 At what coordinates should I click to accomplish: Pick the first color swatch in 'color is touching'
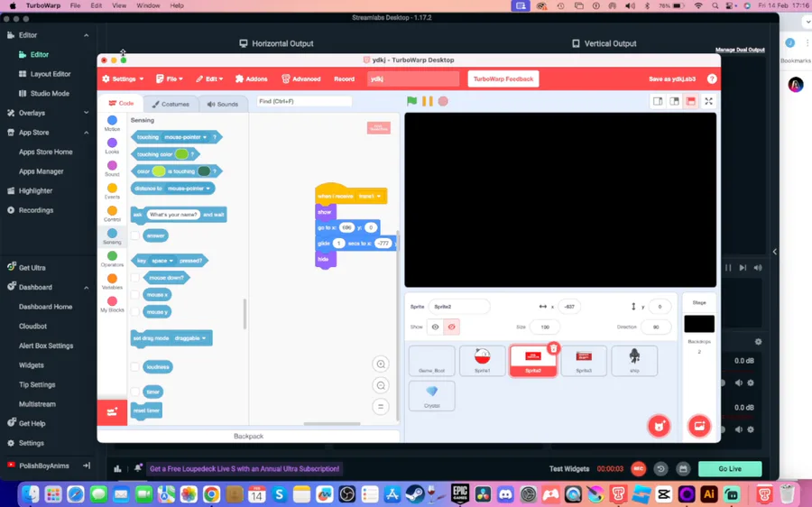[159, 171]
